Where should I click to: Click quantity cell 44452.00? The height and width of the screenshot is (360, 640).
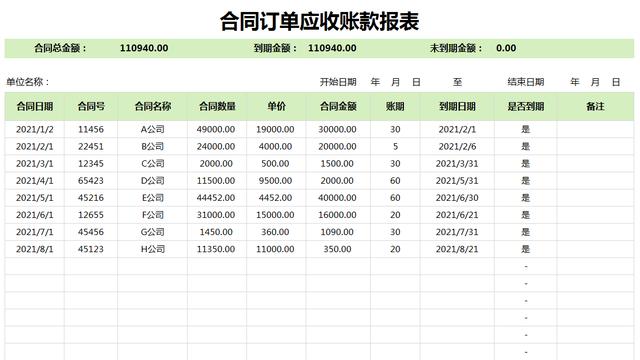coord(216,198)
